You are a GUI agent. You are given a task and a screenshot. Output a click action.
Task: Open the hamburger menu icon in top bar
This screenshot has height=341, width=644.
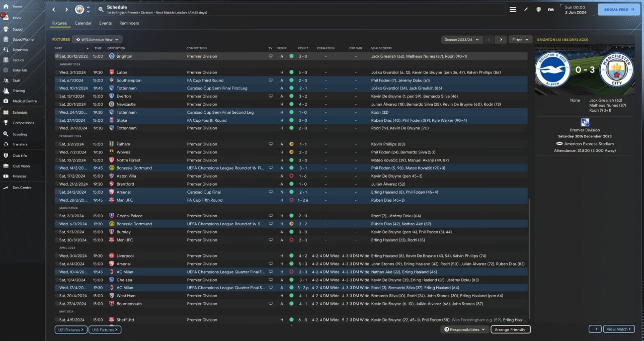click(513, 10)
